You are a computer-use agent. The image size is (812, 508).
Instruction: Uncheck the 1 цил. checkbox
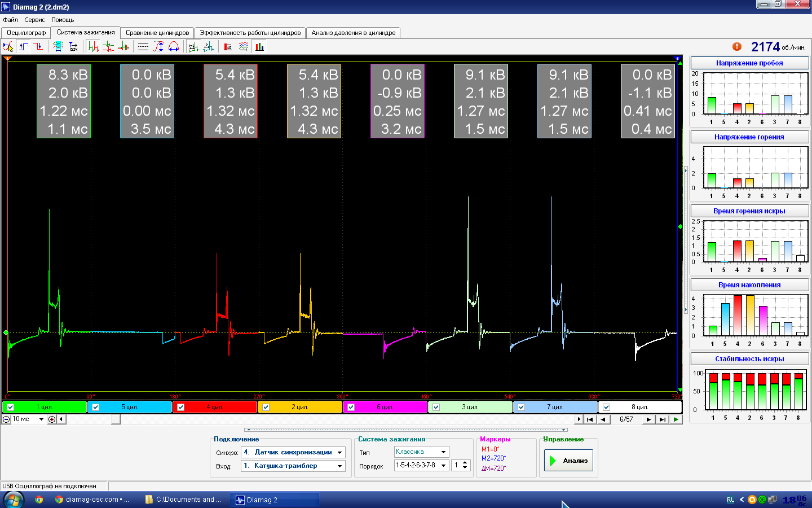pyautogui.click(x=10, y=407)
